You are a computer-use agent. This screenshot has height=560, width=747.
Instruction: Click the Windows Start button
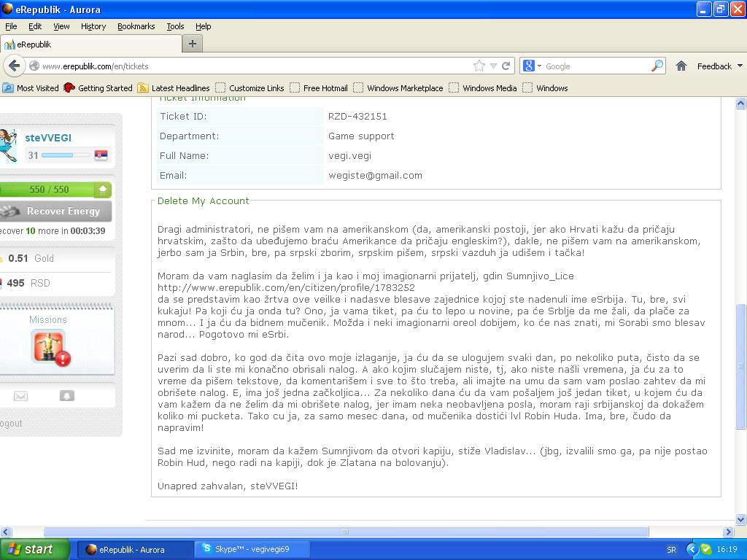click(x=34, y=549)
